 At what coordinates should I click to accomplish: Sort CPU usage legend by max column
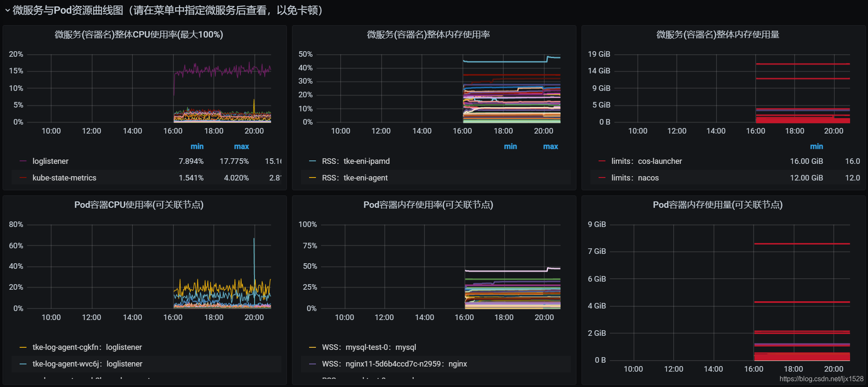coord(241,146)
